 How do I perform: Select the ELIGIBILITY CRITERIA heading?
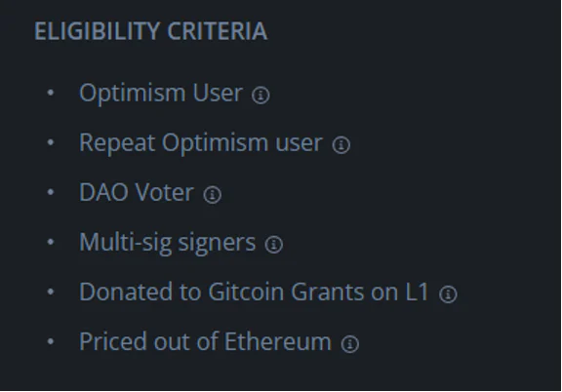pos(151,31)
